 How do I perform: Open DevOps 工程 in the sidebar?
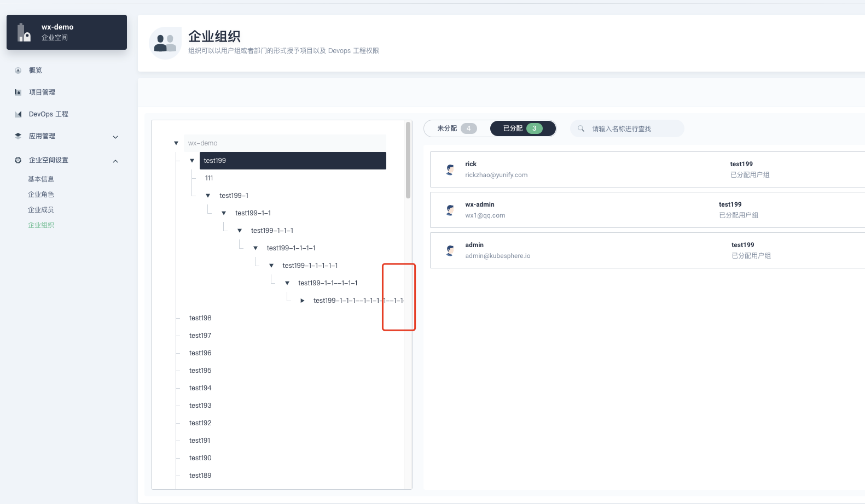coord(49,114)
